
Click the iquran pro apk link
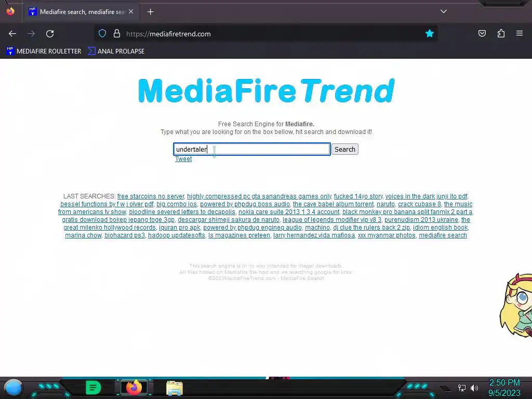coord(179,228)
